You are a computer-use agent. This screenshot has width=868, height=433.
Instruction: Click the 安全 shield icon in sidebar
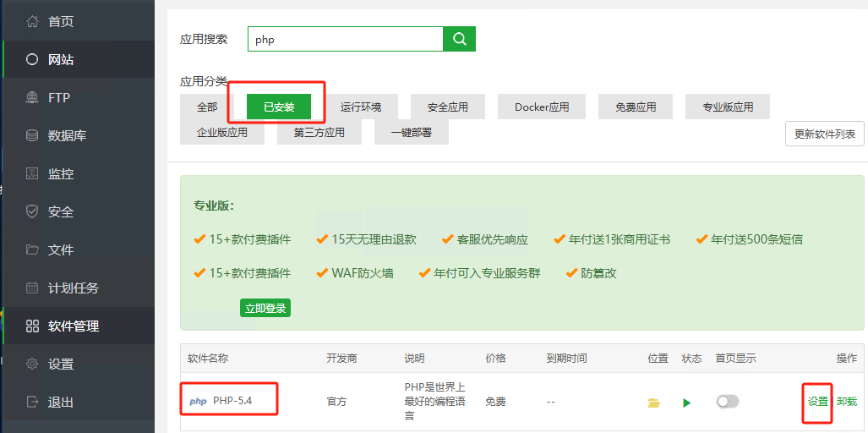pyautogui.click(x=33, y=211)
